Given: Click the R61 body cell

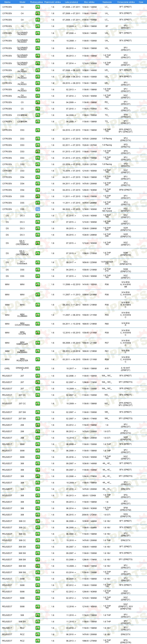Looking at the screenshot, I should 107,351.
